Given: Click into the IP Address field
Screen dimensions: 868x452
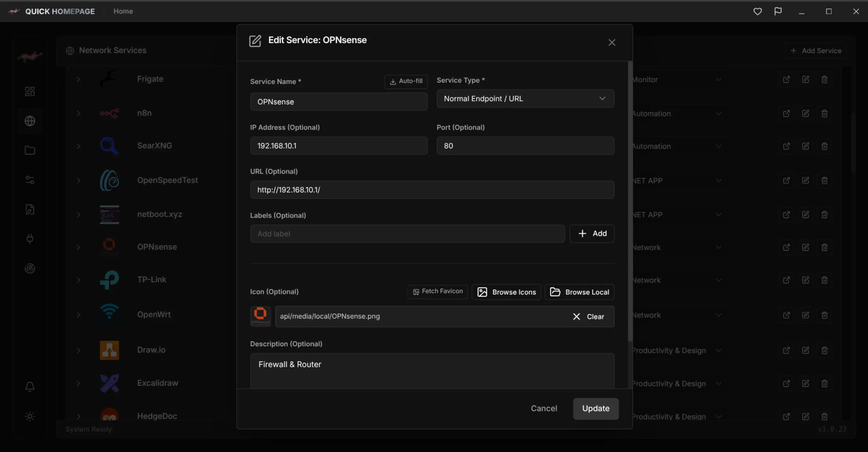Looking at the screenshot, I should [x=339, y=146].
